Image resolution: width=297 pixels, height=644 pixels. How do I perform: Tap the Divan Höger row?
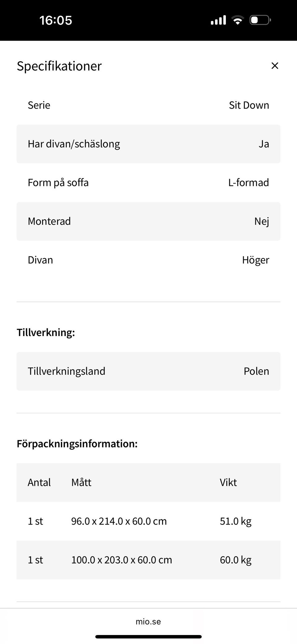[148, 260]
